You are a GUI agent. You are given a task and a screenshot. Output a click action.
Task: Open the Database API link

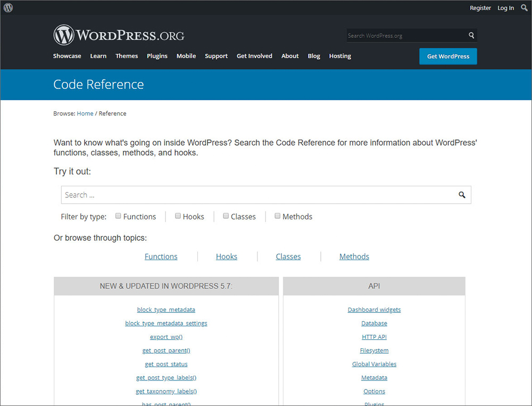click(x=374, y=323)
